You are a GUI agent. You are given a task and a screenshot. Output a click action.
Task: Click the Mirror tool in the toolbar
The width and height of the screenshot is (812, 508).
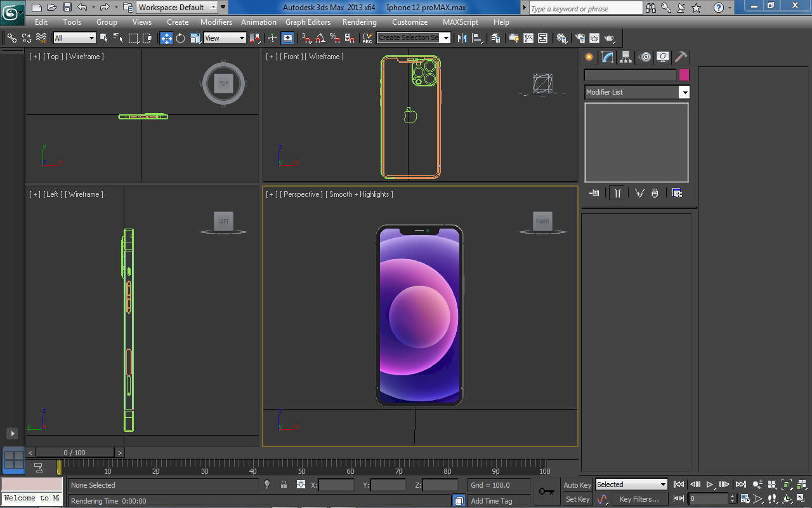(462, 38)
